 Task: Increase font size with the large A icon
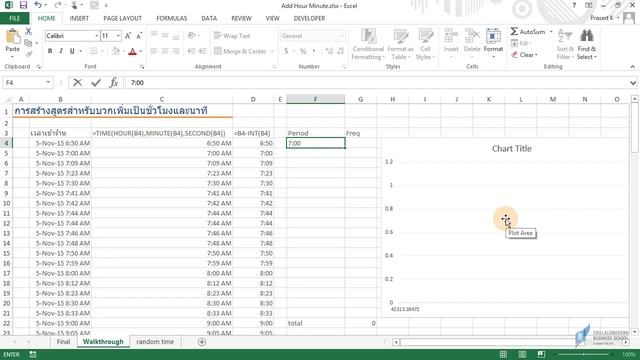[128, 36]
